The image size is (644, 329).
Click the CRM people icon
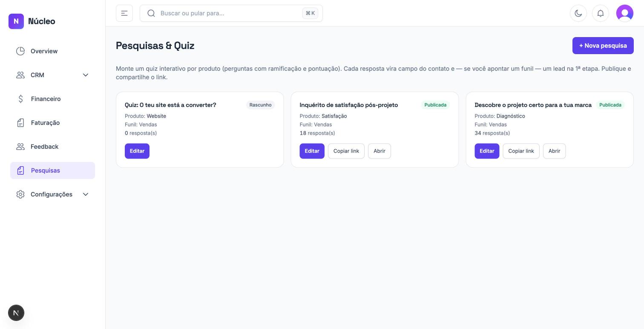click(20, 75)
